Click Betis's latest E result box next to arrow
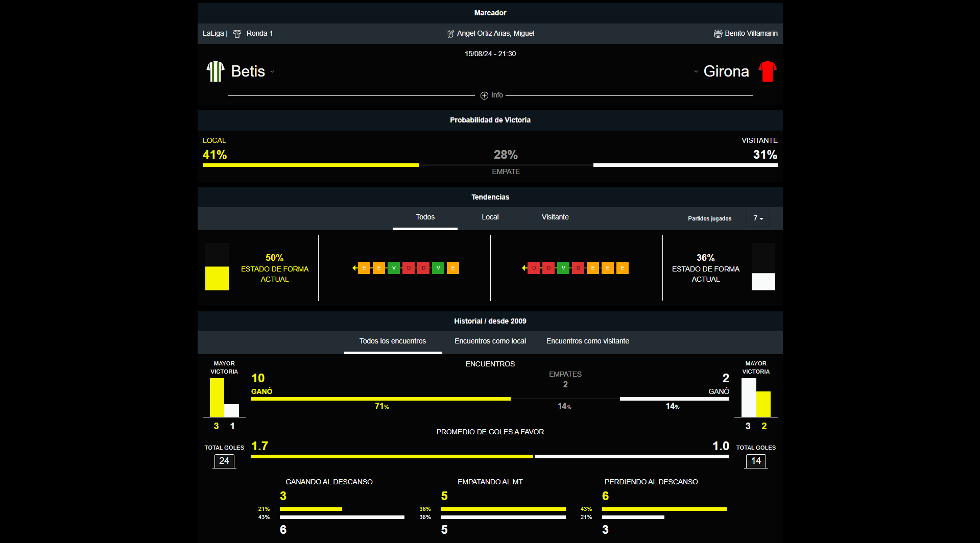This screenshot has width=980, height=543. click(x=364, y=268)
